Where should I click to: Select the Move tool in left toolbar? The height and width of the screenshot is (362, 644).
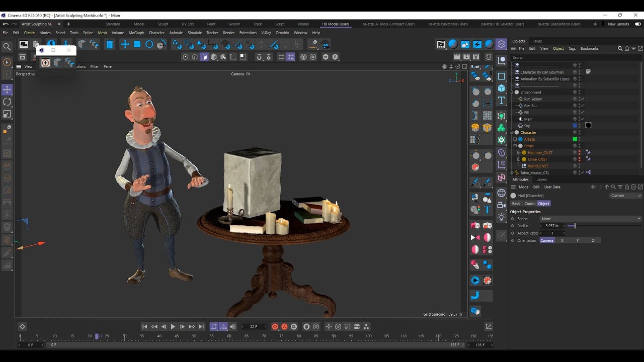coord(7,89)
